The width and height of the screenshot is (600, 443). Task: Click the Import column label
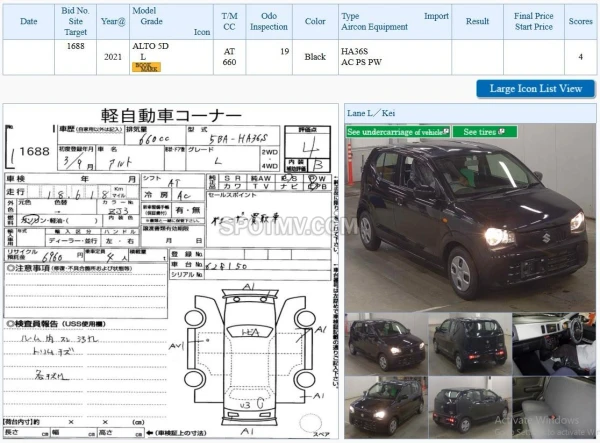click(x=436, y=16)
